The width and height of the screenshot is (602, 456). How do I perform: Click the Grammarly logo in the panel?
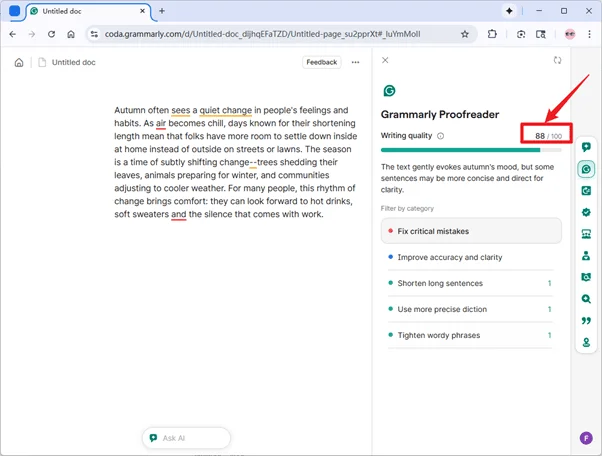pos(389,91)
